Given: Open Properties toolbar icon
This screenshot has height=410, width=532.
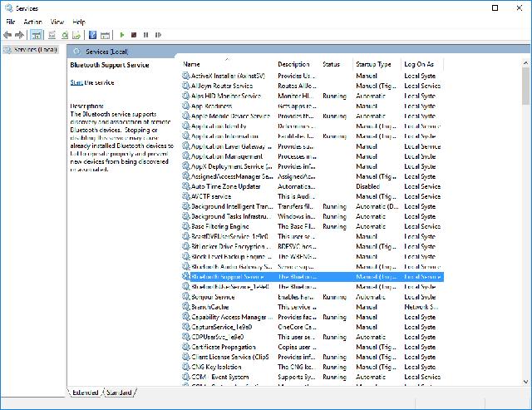Looking at the screenshot, I should [52, 35].
